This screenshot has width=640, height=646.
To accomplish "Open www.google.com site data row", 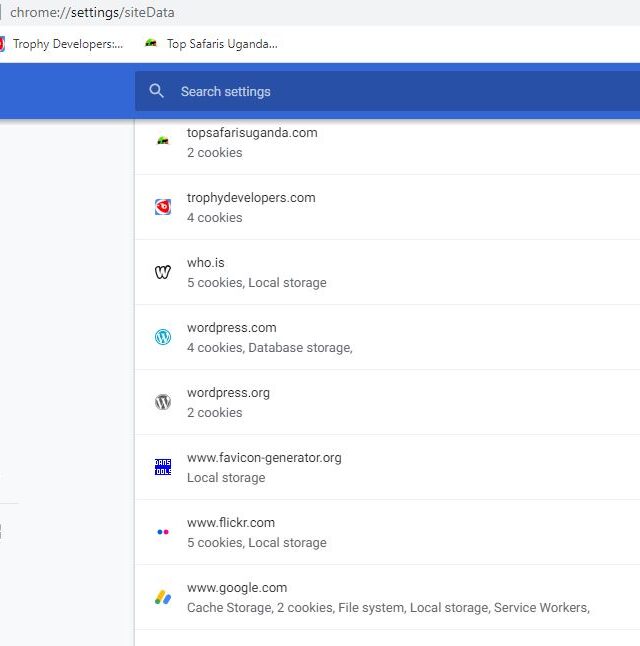I will (x=387, y=597).
